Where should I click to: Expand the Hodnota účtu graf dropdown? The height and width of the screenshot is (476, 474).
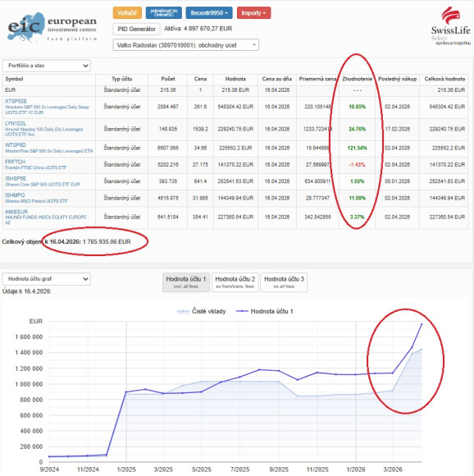47,279
